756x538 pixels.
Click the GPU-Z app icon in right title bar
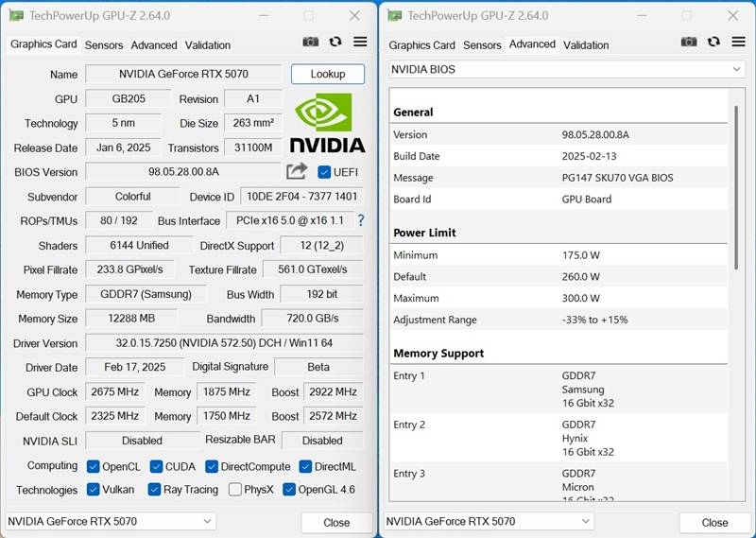click(394, 15)
